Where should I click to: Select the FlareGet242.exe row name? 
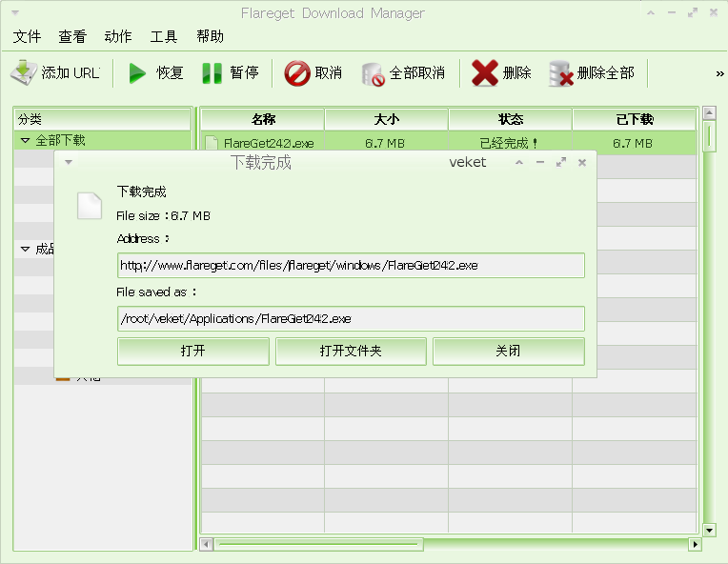(269, 144)
